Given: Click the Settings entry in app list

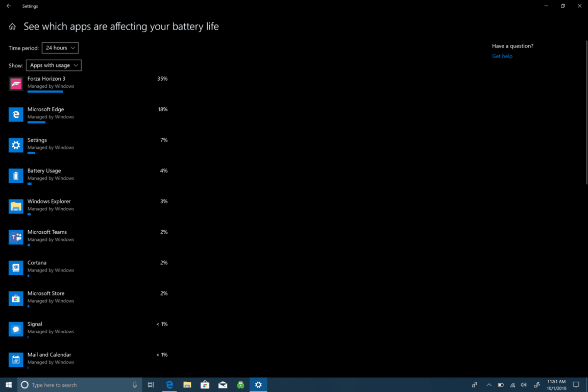Looking at the screenshot, I should coord(37,140).
